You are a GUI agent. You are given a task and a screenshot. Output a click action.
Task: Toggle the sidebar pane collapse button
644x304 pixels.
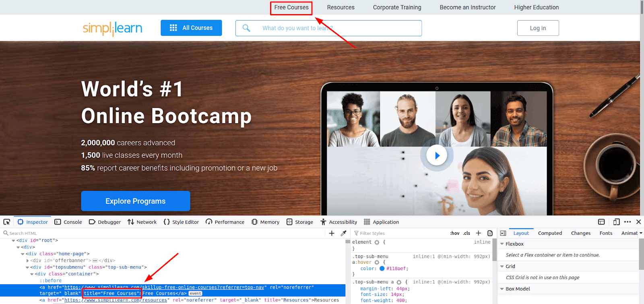[x=503, y=233]
